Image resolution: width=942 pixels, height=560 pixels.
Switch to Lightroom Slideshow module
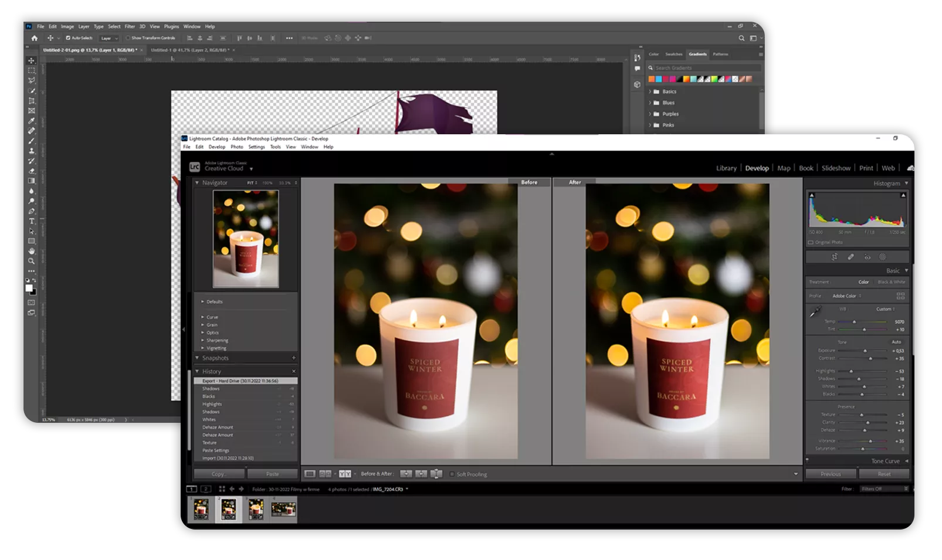(x=836, y=168)
